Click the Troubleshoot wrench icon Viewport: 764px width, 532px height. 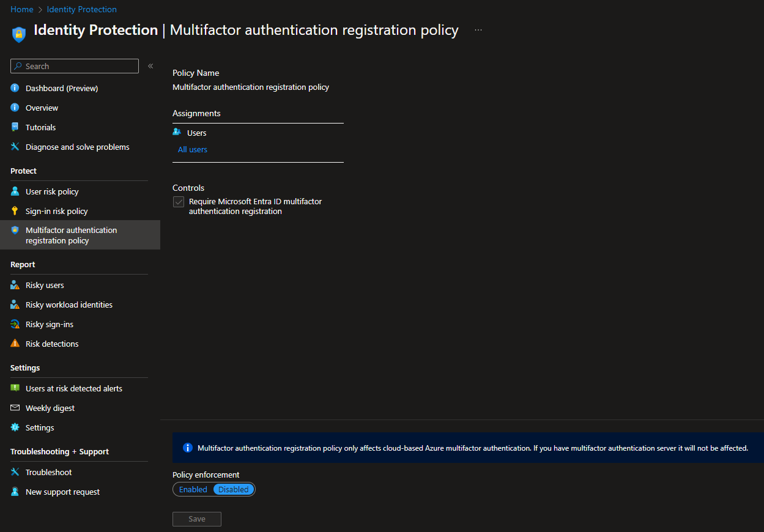(15, 472)
